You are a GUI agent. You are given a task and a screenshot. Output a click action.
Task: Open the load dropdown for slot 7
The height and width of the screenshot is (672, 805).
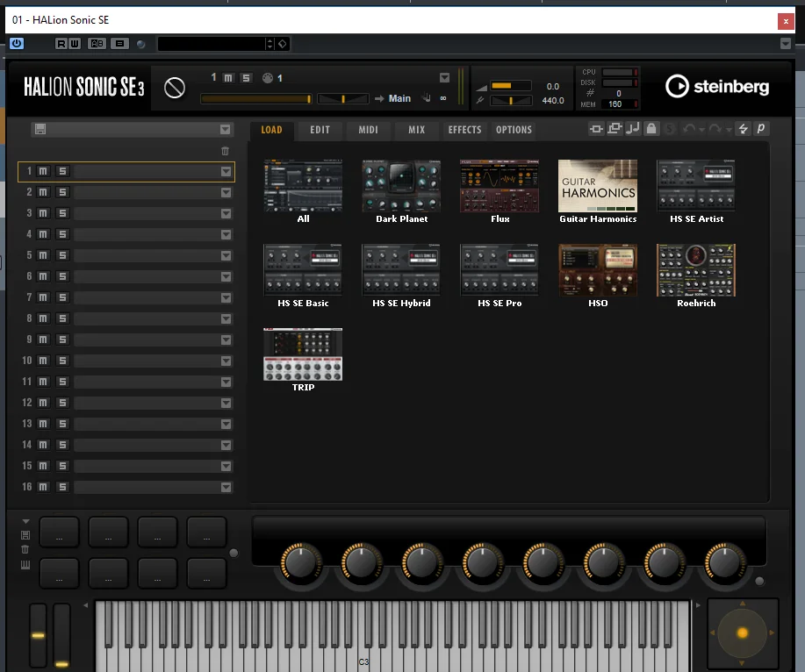[x=226, y=297]
